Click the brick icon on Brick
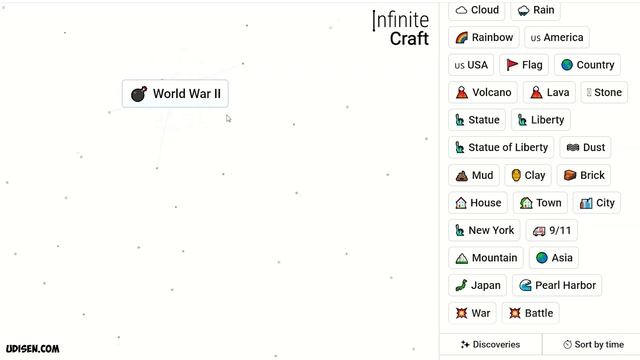This screenshot has width=640, height=360. (570, 175)
